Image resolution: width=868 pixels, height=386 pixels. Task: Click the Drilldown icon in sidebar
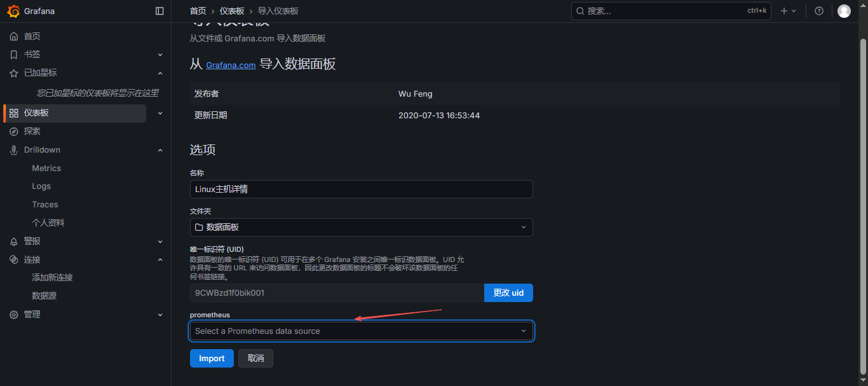click(14, 150)
